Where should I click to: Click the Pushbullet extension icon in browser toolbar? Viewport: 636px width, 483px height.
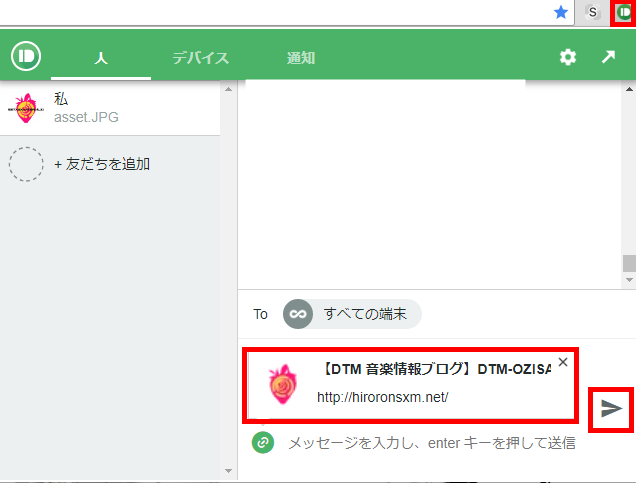(624, 12)
